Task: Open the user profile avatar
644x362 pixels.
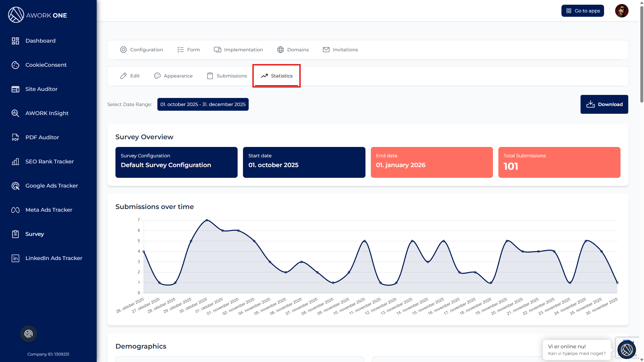Action: [622, 11]
